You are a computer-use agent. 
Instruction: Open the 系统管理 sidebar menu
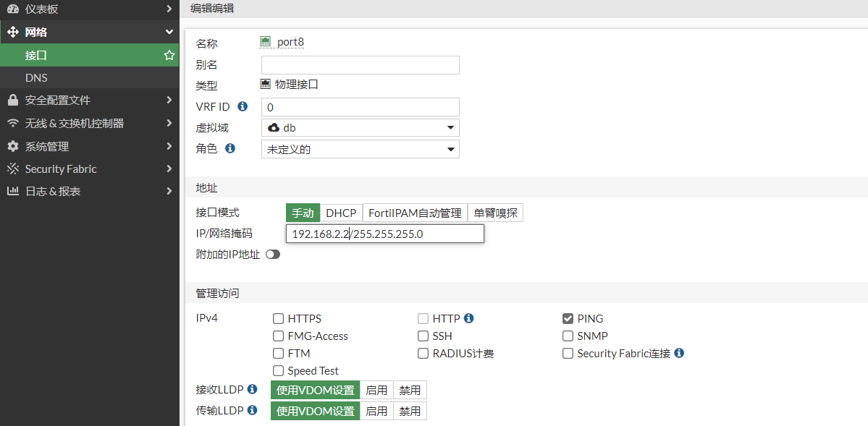click(89, 146)
